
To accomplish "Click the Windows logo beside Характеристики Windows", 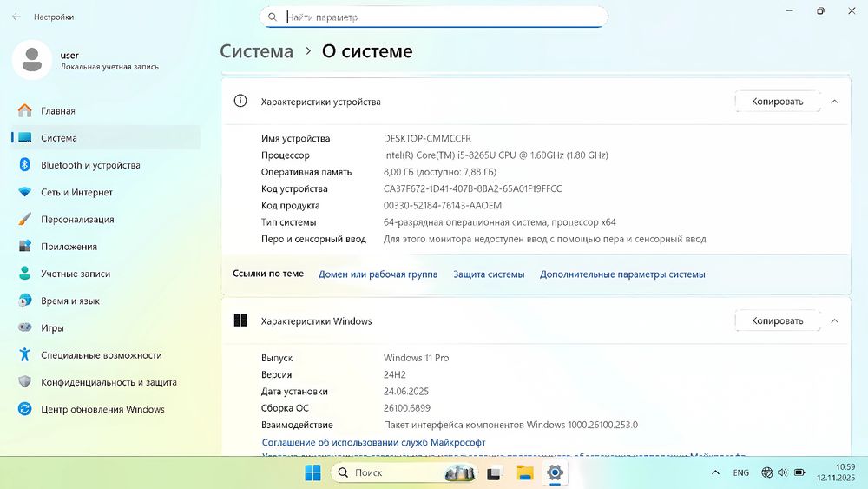I will (240, 320).
